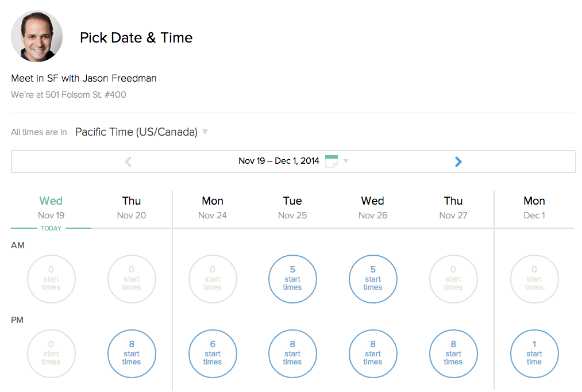Select Wed Nov 26 AM start times

coord(373,279)
